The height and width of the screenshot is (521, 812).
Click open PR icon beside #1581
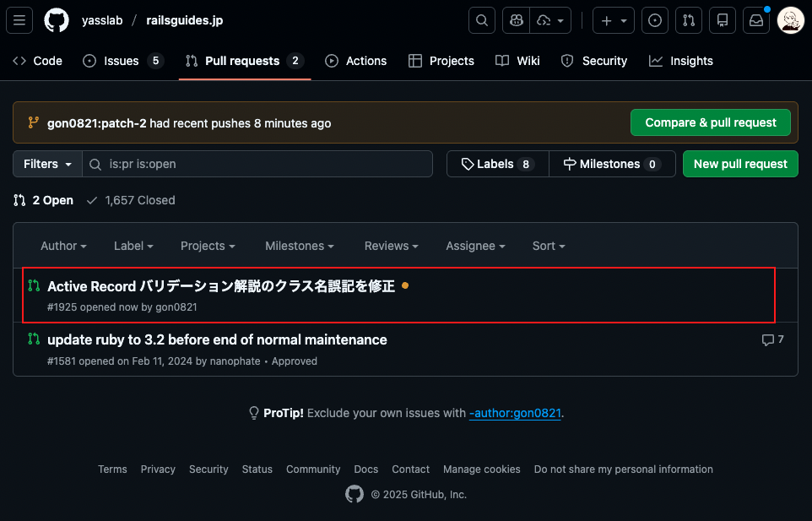(34, 339)
